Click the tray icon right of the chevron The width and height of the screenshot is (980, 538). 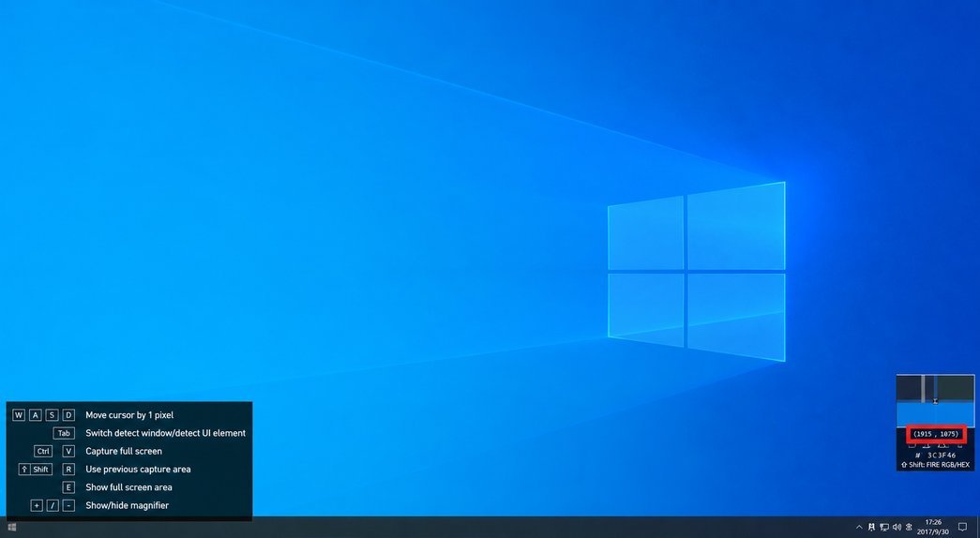tap(871, 528)
